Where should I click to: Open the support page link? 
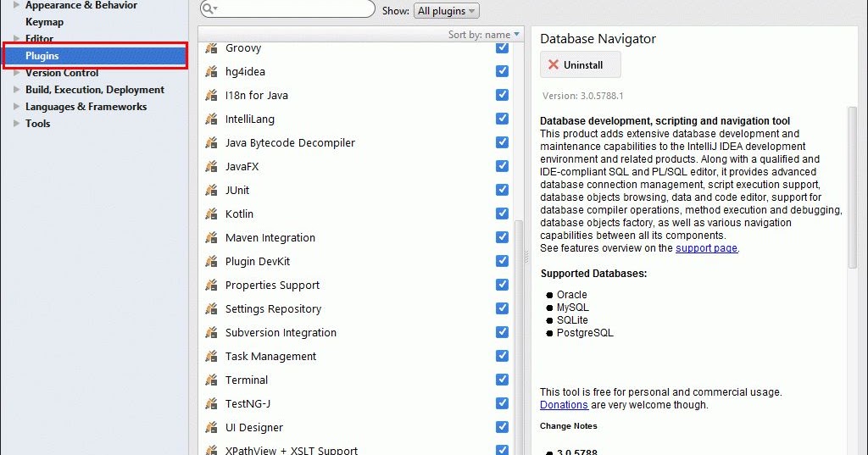click(x=706, y=248)
